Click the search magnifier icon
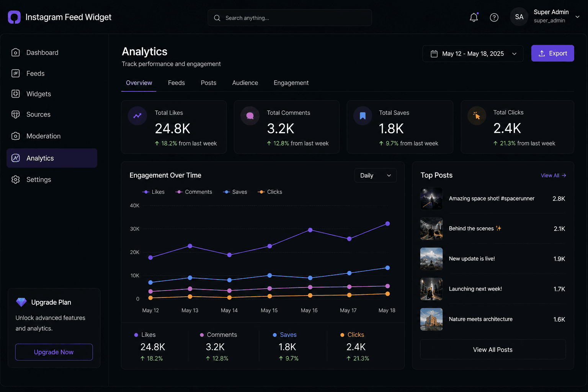The height and width of the screenshot is (392, 588). pos(217,18)
